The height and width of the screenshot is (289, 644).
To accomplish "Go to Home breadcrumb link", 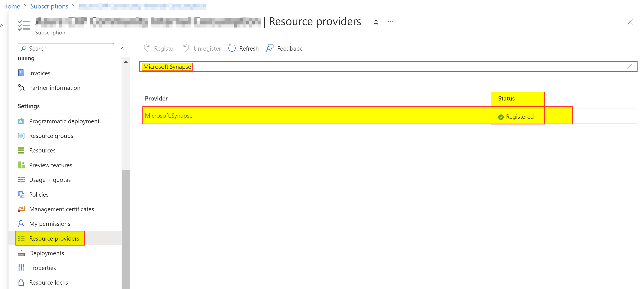I will coord(12,6).
